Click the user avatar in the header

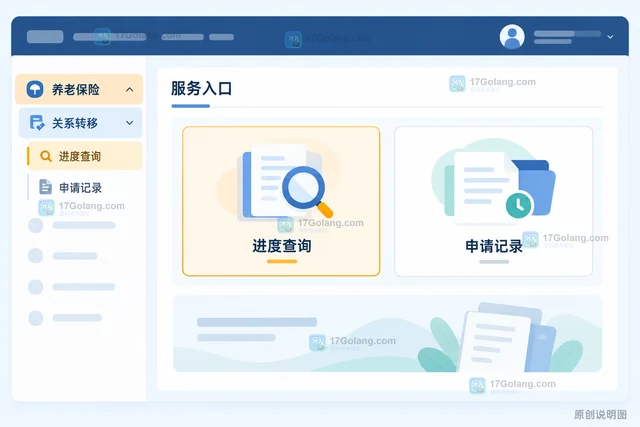pos(512,37)
